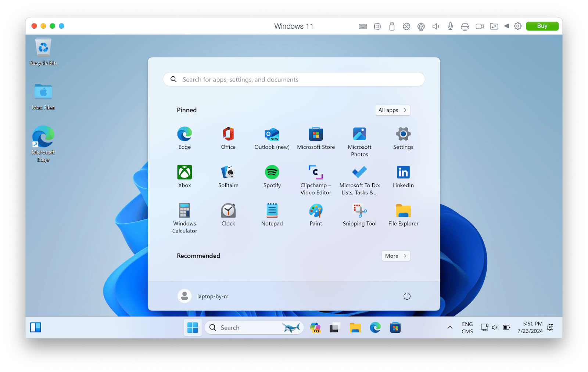Select Recycle Bin on desktop
The image size is (588, 372).
pos(43,52)
